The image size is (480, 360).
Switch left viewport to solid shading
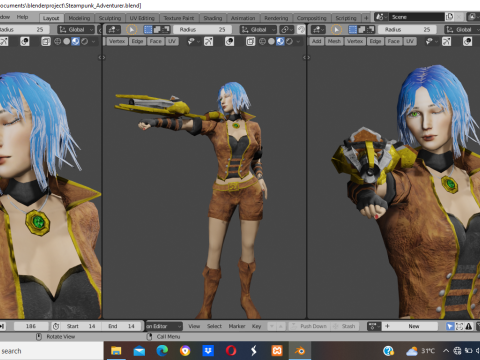coord(66,41)
